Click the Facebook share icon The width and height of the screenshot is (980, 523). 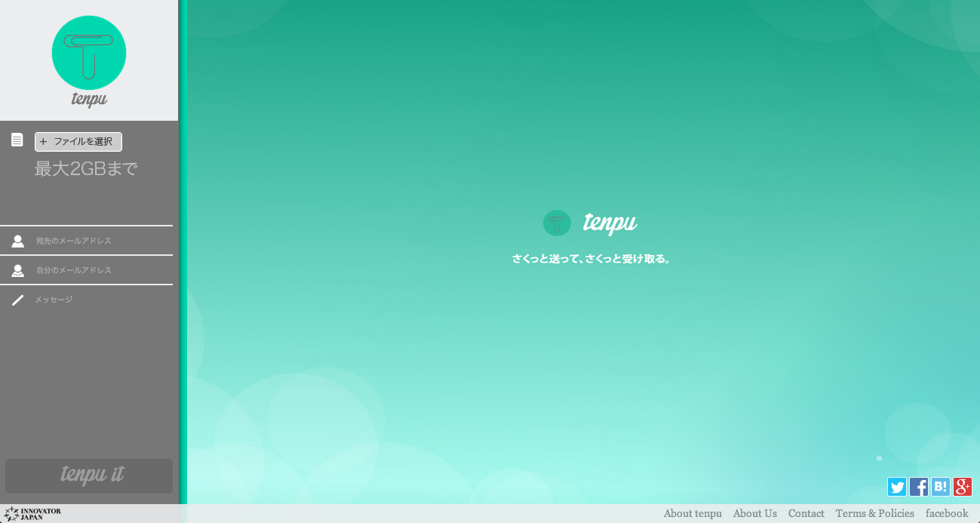919,487
